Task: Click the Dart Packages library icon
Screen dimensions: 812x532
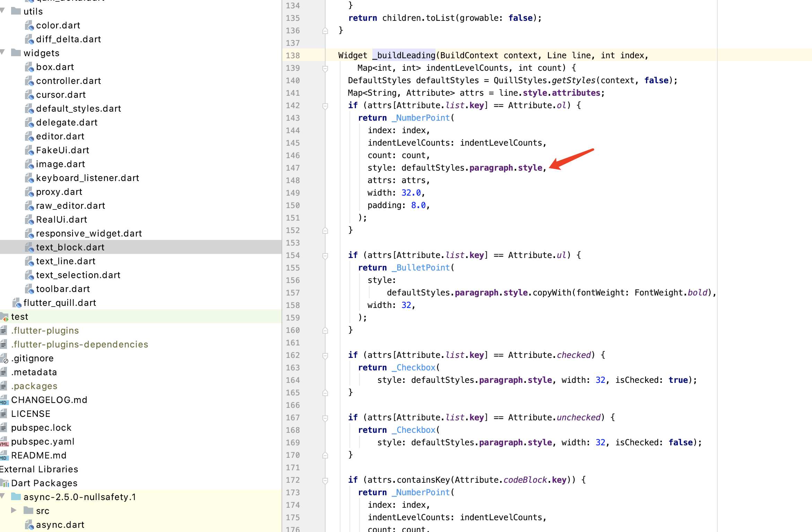Action: tap(5, 483)
